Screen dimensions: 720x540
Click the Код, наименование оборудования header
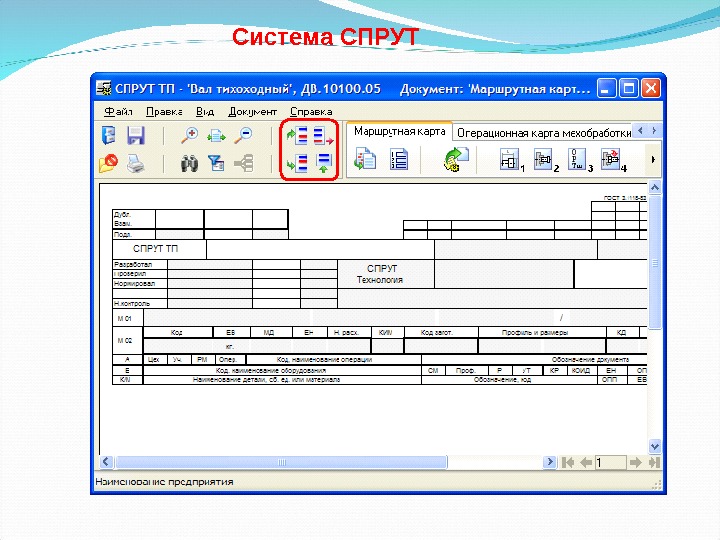pyautogui.click(x=282, y=370)
